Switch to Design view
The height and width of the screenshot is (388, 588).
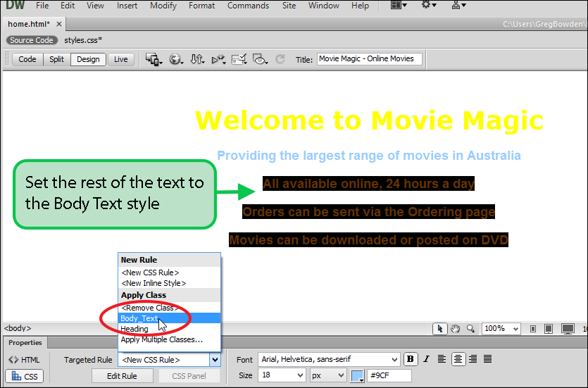pos(88,59)
